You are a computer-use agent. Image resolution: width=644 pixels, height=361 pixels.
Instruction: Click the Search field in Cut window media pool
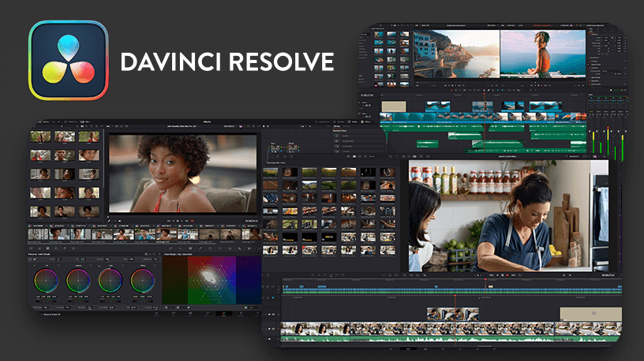(x=376, y=156)
